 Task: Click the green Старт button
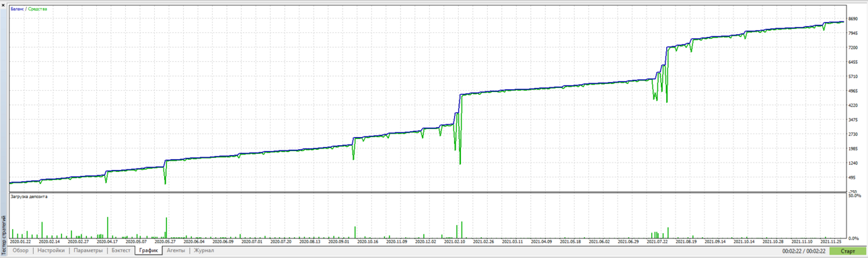(x=848, y=251)
